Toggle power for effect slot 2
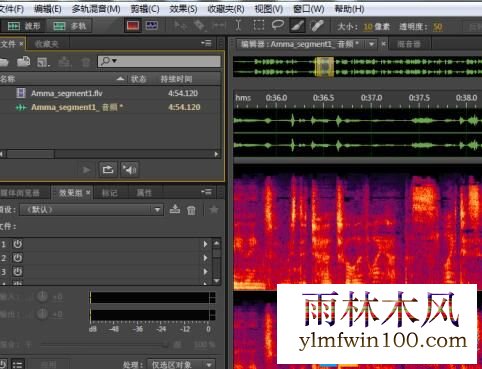The image size is (482, 369). coord(17,258)
